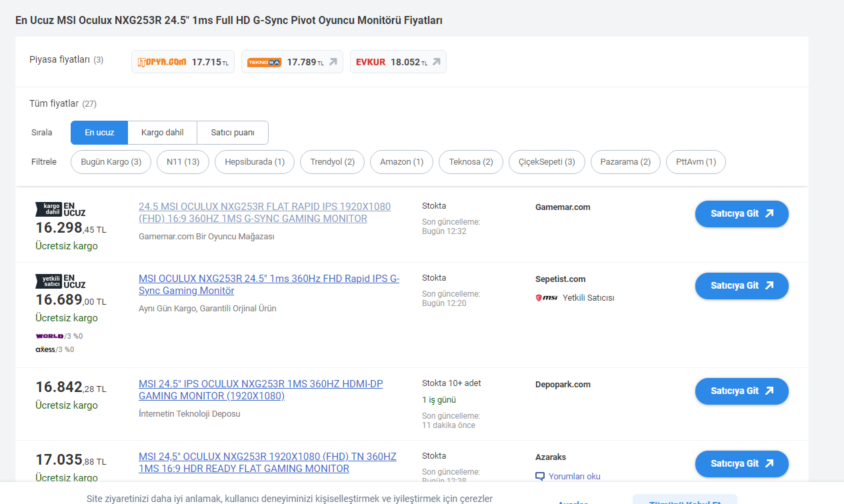The width and height of the screenshot is (844, 504).
Task: Click the '11 dakika önce' update time
Action: point(449,425)
